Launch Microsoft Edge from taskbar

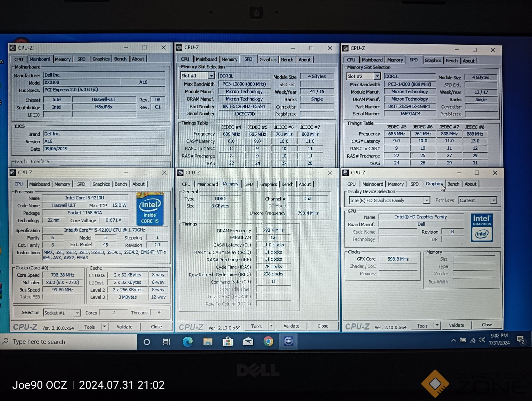[x=188, y=342]
